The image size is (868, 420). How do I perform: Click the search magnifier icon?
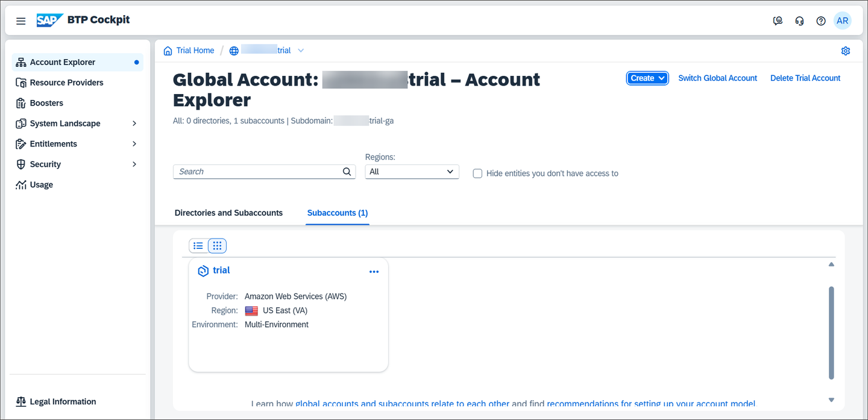347,172
